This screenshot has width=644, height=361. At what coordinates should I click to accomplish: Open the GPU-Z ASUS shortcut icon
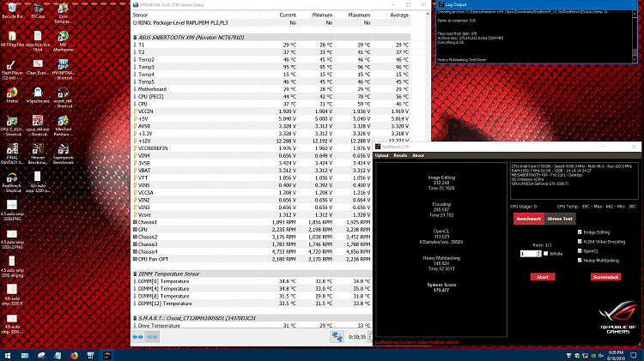coord(12,125)
